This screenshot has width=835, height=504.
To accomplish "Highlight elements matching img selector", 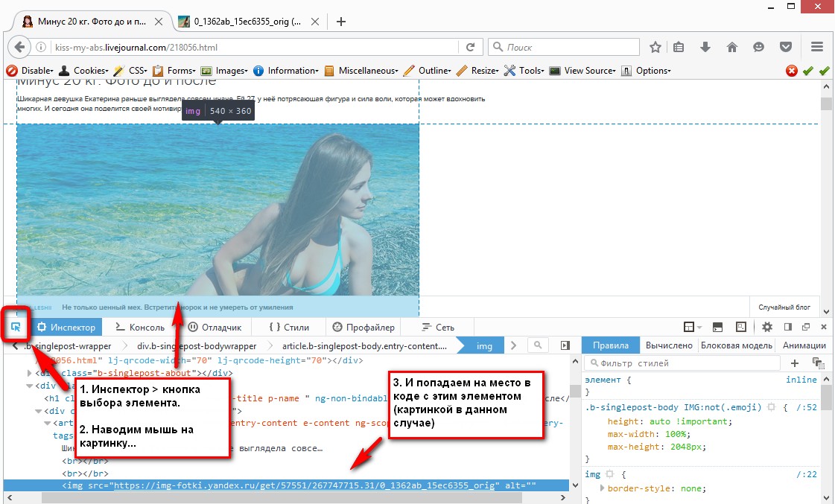I will 610,473.
